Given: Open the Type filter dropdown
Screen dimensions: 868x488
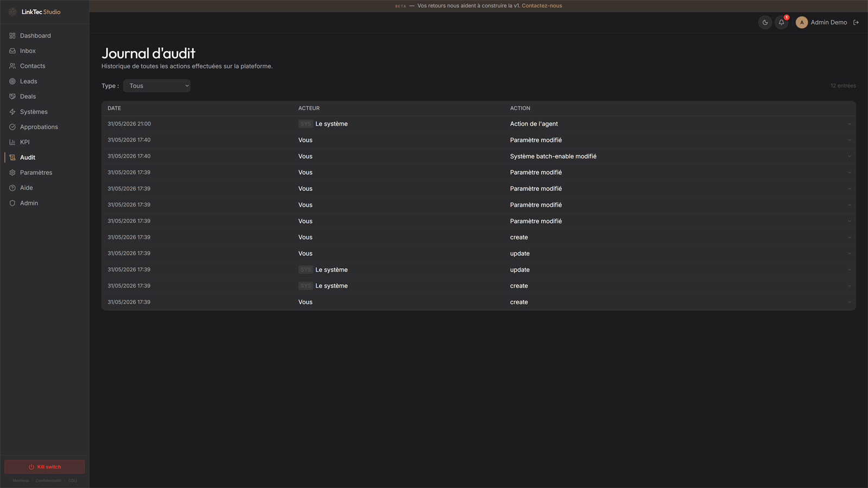Looking at the screenshot, I should coord(157,86).
